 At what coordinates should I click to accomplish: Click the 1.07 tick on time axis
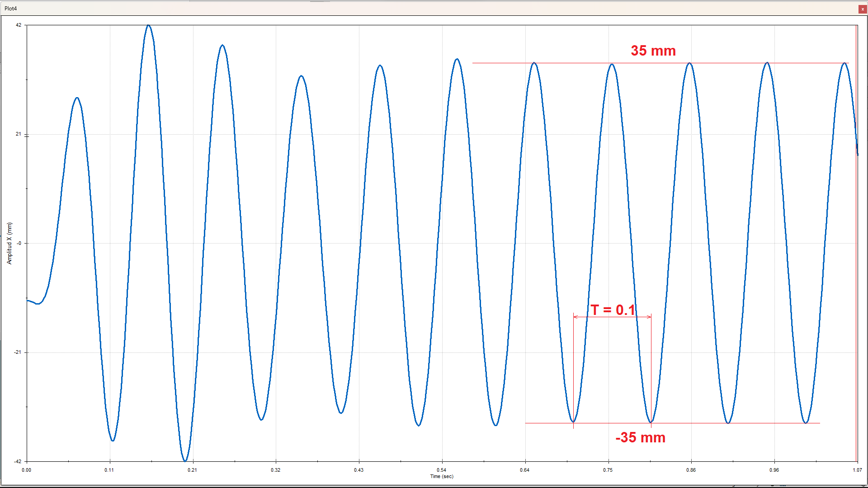click(857, 470)
